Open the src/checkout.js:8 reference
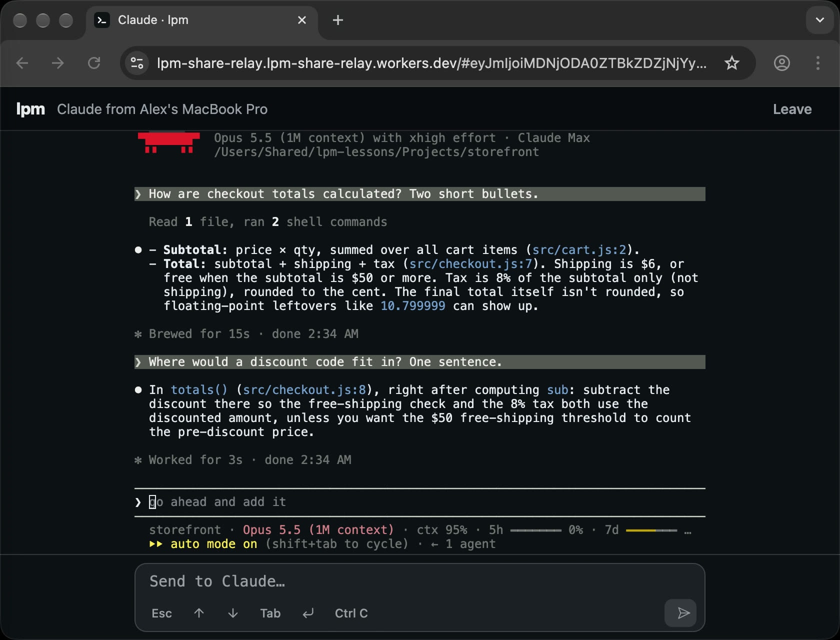This screenshot has width=840, height=640. (304, 390)
